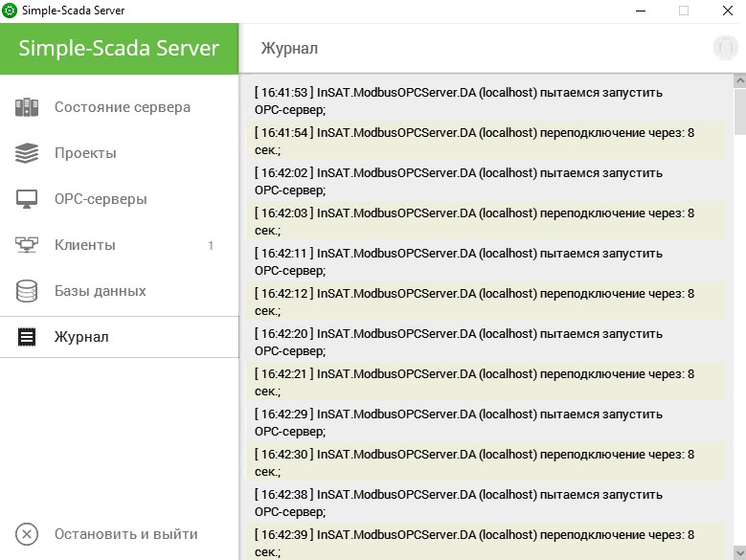
Task: Select the 16:42:39 log entry
Action: 486,542
